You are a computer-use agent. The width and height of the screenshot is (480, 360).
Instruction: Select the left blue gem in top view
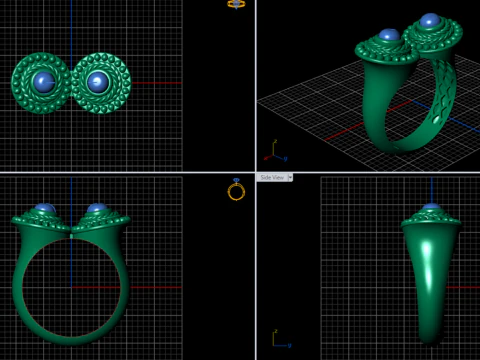(44, 82)
